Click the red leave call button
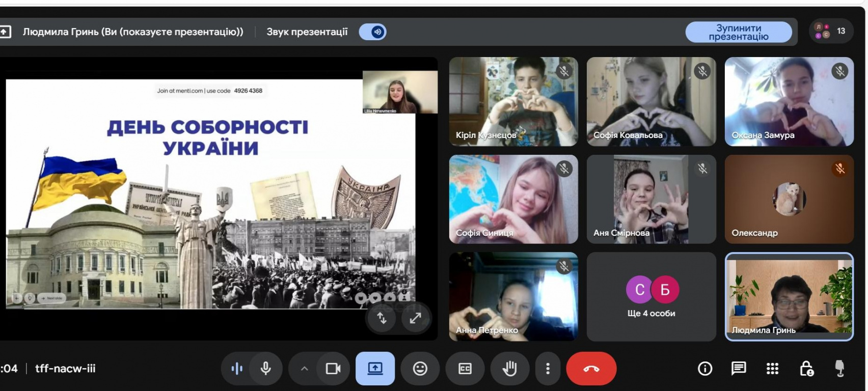This screenshot has height=391, width=868. (x=591, y=369)
